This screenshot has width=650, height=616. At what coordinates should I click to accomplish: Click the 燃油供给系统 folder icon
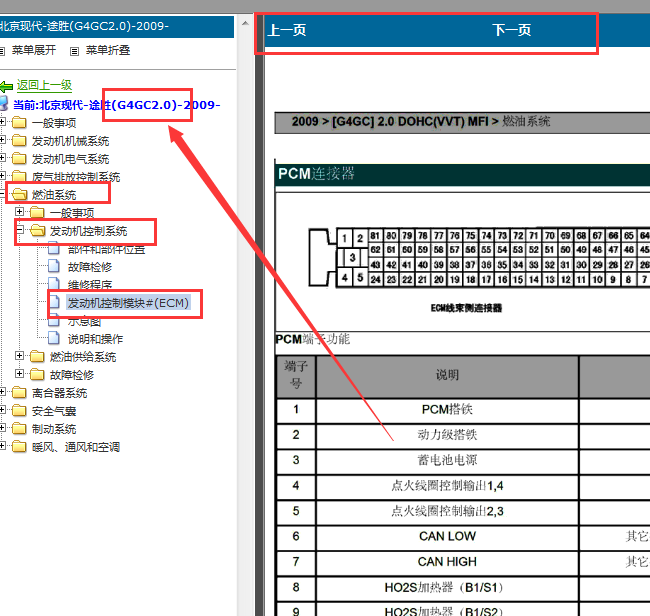[37, 357]
